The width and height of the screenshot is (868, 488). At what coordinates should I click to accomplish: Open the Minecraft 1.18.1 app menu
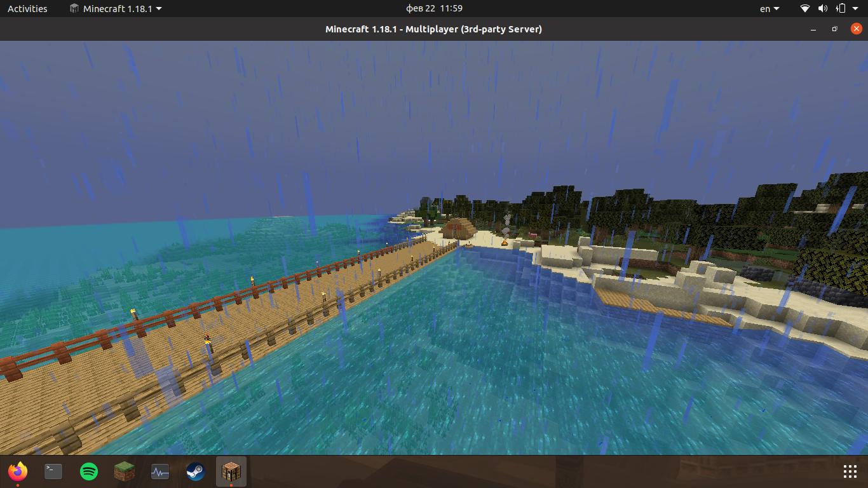pyautogui.click(x=115, y=8)
